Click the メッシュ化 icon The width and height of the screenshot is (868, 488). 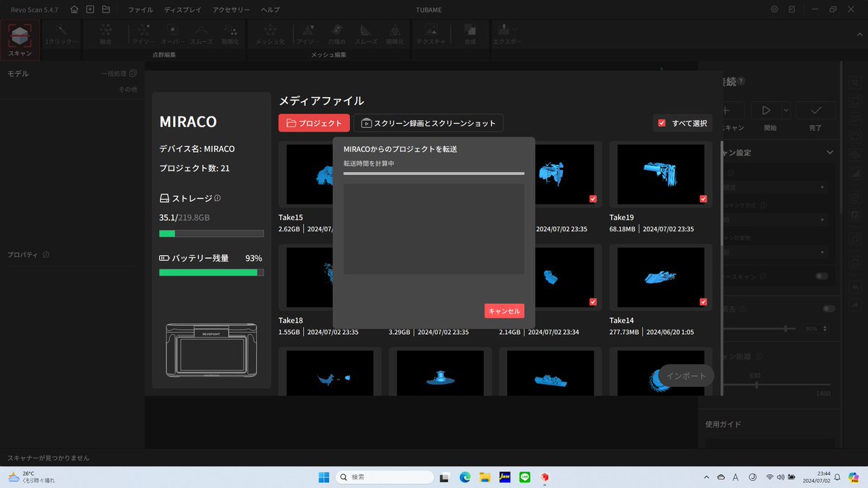click(x=270, y=30)
